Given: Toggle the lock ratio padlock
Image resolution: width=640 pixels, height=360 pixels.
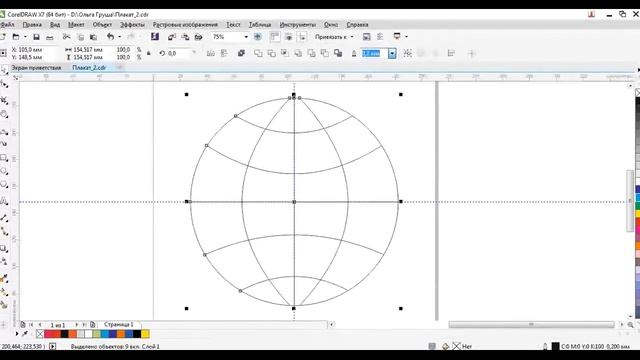Looking at the screenshot, I should point(149,53).
